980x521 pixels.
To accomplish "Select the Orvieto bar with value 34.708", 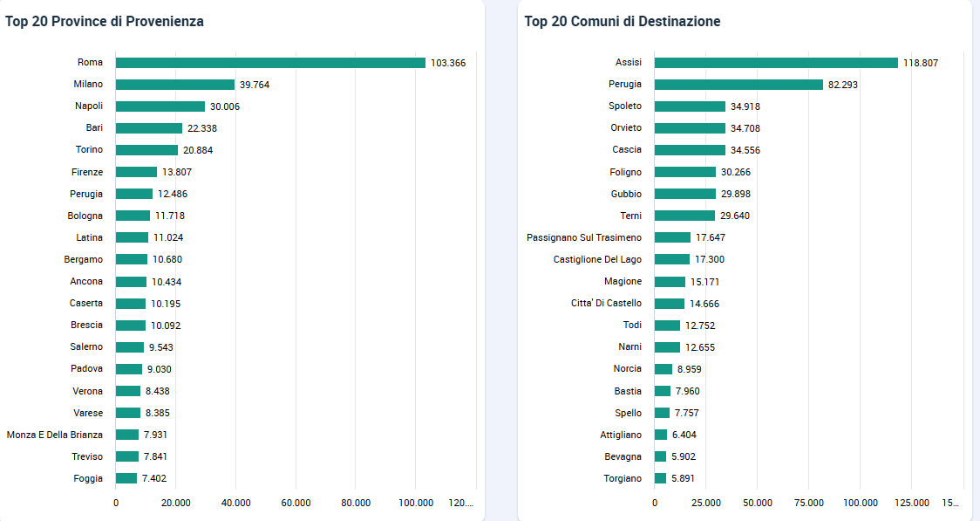I will (690, 128).
